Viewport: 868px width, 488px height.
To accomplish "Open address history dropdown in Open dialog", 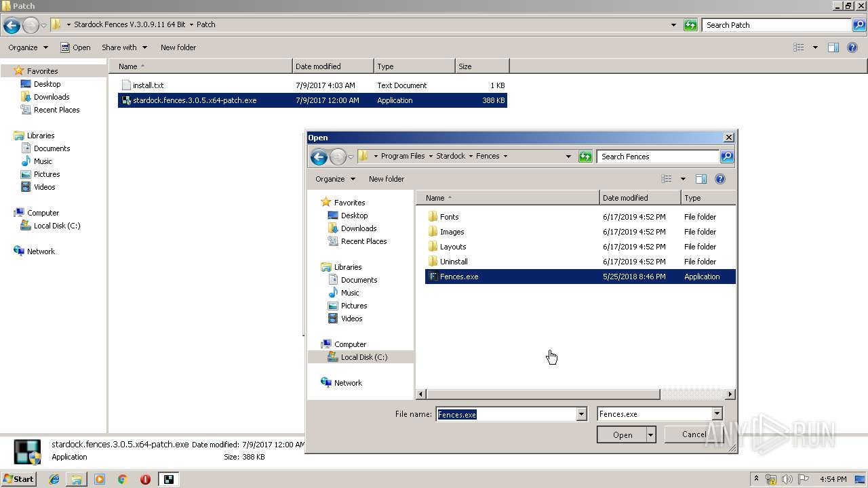I will pyautogui.click(x=568, y=157).
